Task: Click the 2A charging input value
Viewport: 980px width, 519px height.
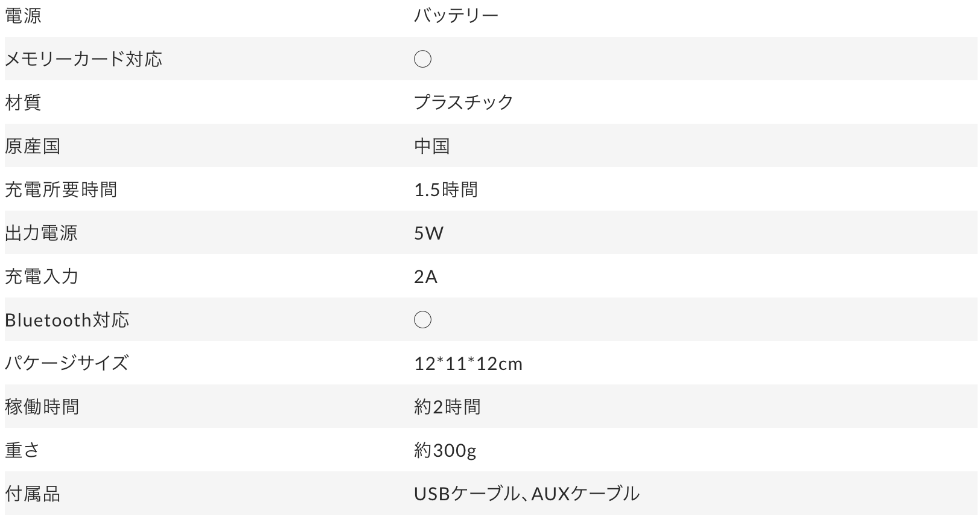Action: (x=425, y=276)
